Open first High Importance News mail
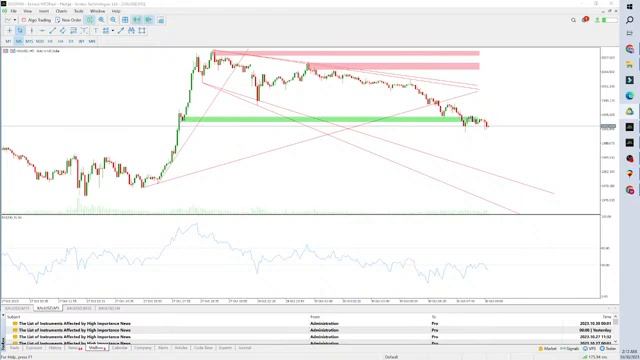This screenshot has height=360, width=640. [x=310, y=323]
